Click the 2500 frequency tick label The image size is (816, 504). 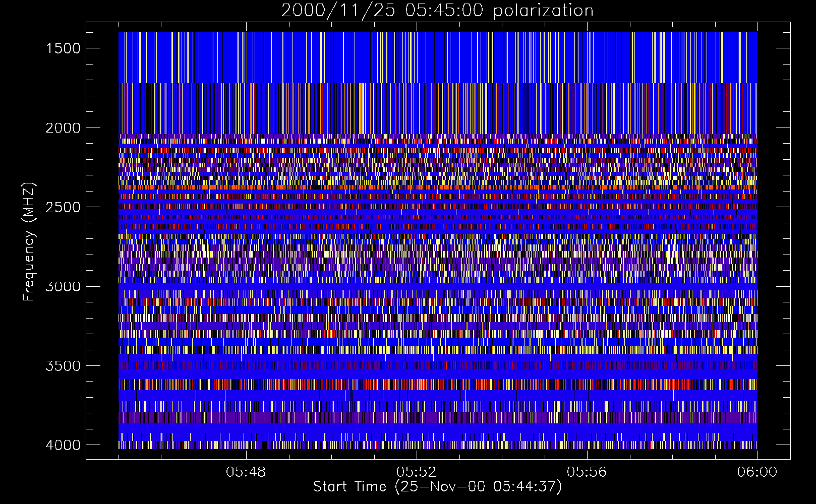tap(63, 207)
